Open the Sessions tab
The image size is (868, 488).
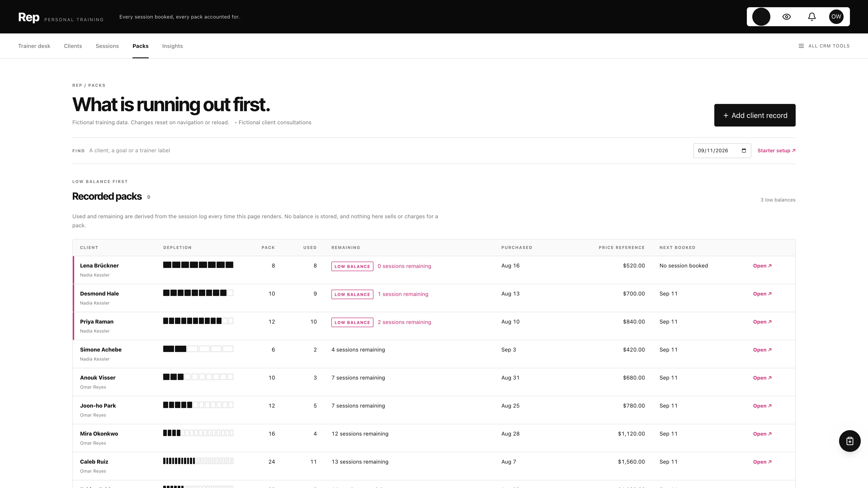tap(107, 46)
